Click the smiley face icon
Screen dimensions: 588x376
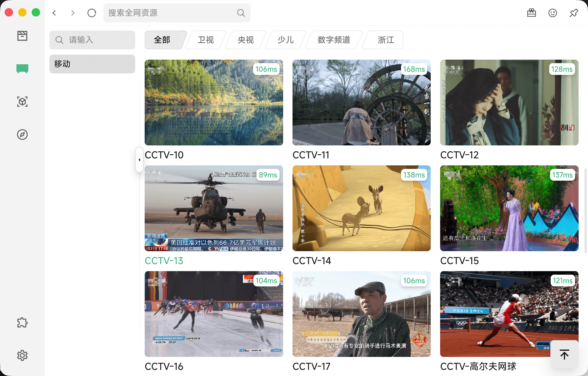pyautogui.click(x=553, y=13)
